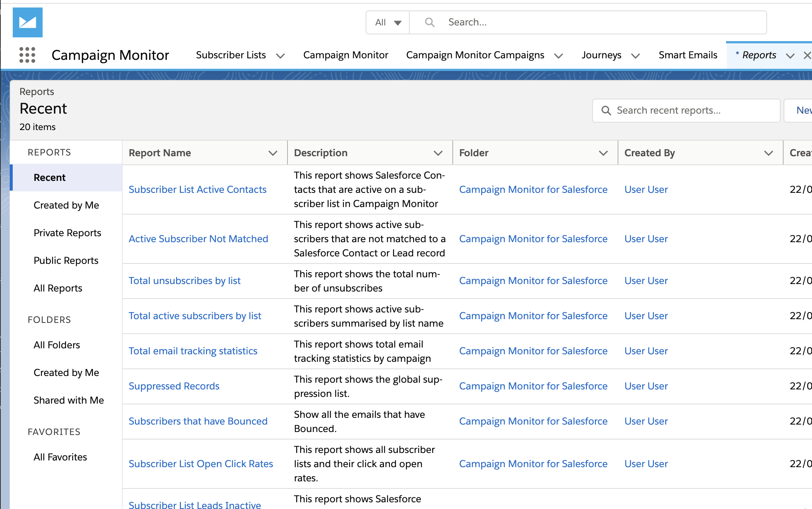Open the App Launcher dots grid
This screenshot has height=509, width=812.
(27, 55)
